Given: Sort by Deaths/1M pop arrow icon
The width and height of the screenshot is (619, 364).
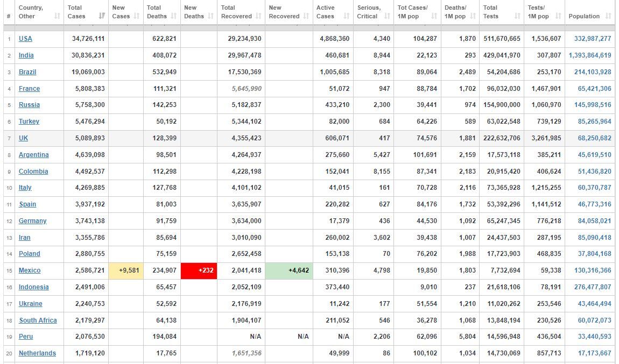Looking at the screenshot, I should coord(473,16).
